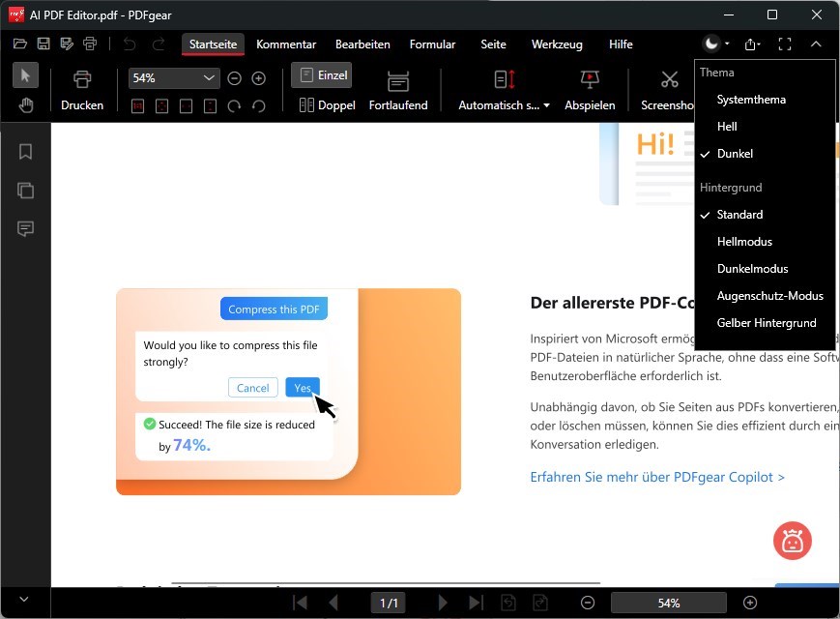Rotate the page counterclockwise

pyautogui.click(x=259, y=106)
